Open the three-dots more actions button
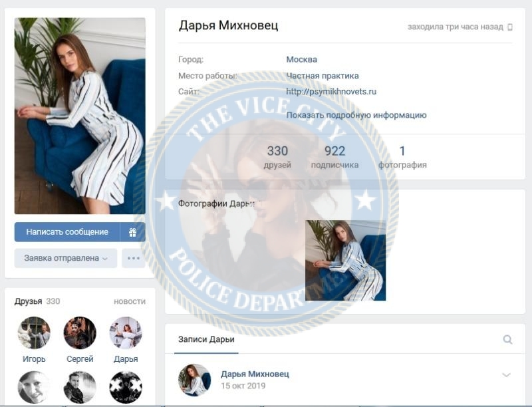Screen dimensions: 532x407 (134, 258)
